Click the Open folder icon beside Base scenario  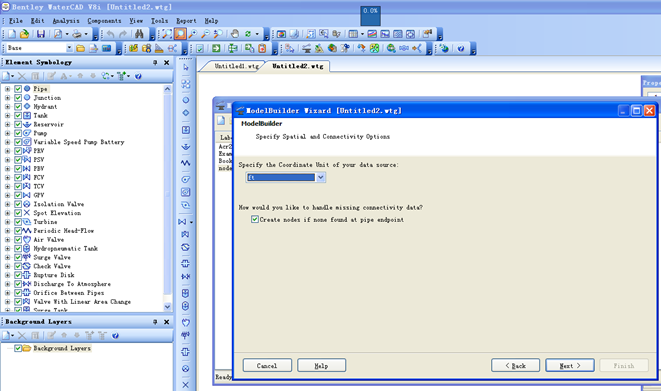point(81,48)
